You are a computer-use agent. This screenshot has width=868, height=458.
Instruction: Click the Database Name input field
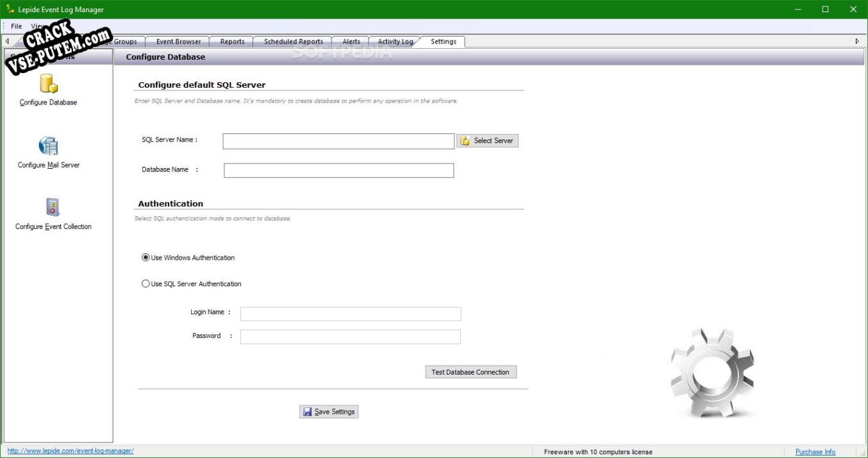[338, 170]
